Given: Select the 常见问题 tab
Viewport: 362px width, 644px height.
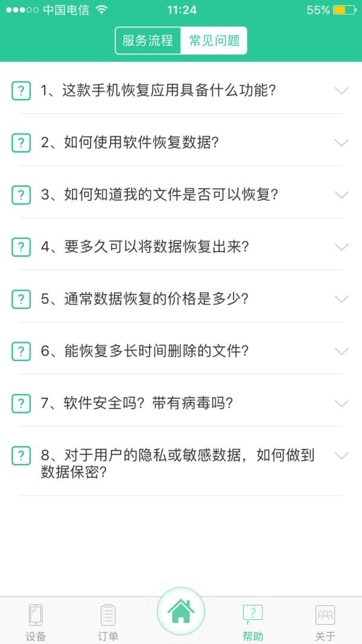Looking at the screenshot, I should (214, 41).
